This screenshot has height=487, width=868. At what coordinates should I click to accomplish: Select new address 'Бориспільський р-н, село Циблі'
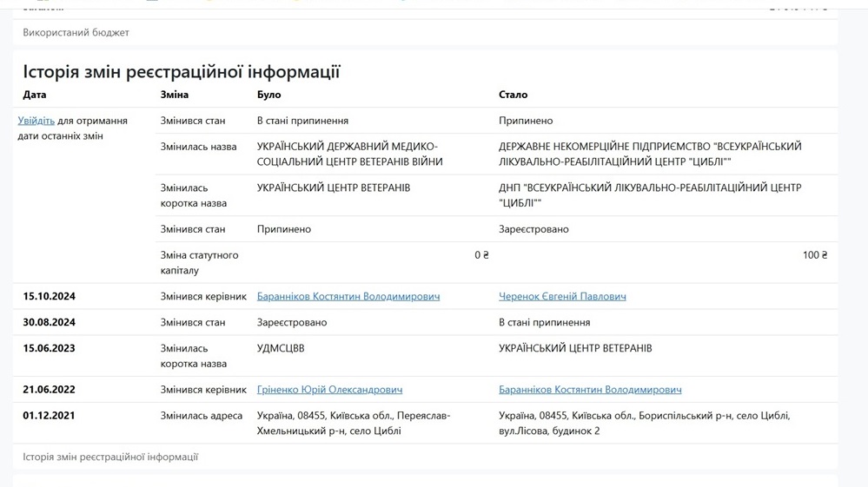714,416
